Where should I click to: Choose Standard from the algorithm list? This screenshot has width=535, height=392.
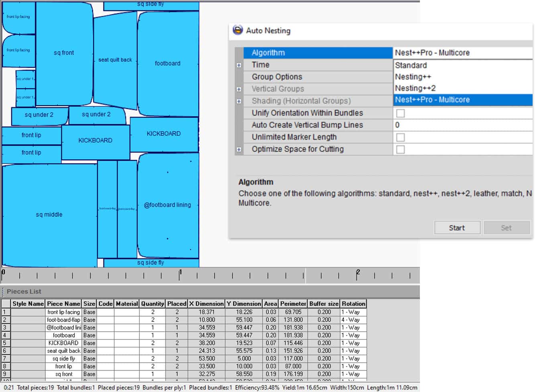click(411, 65)
